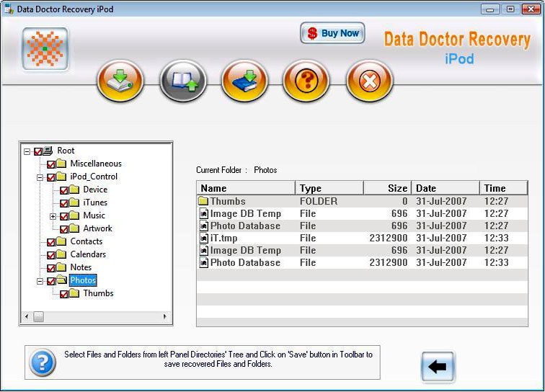
Task: Select Photos folder in tree
Action: [x=83, y=280]
